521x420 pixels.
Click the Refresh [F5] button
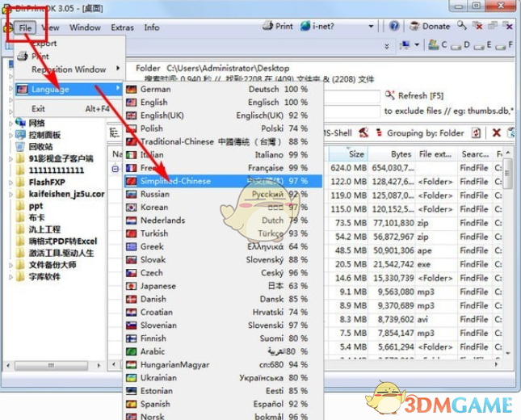[x=414, y=95]
